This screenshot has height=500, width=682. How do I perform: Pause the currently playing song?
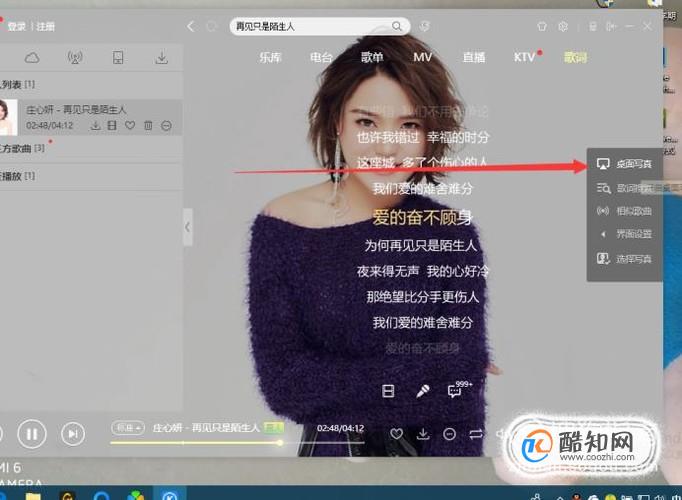(x=32, y=434)
